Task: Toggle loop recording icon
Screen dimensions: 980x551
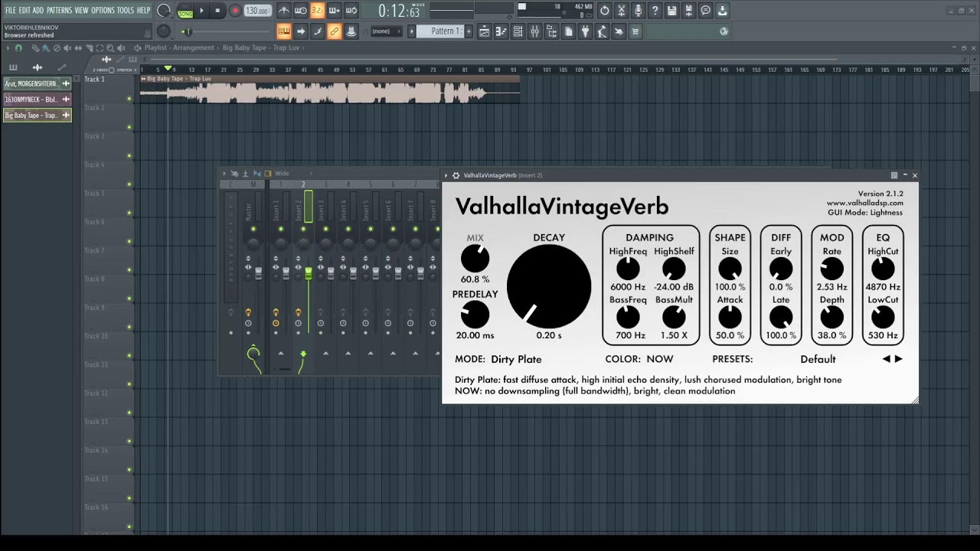Action: (351, 11)
